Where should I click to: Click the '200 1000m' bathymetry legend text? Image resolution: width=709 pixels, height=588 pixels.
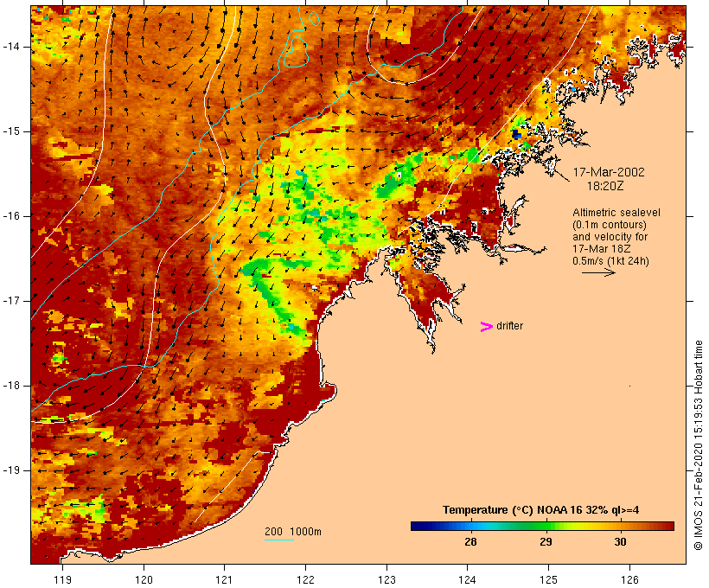293,532
